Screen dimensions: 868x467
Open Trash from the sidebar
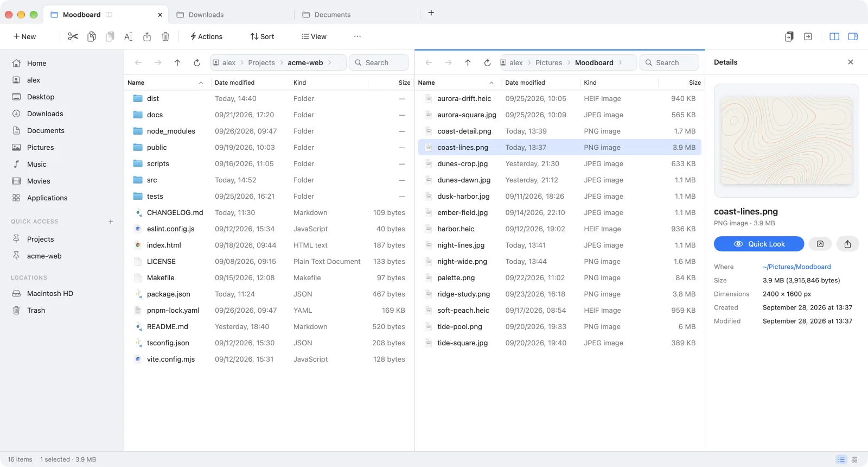(x=36, y=310)
